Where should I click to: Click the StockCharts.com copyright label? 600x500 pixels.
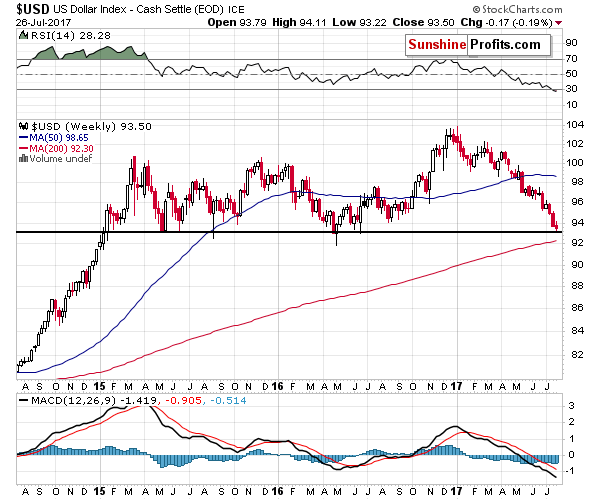click(518, 9)
